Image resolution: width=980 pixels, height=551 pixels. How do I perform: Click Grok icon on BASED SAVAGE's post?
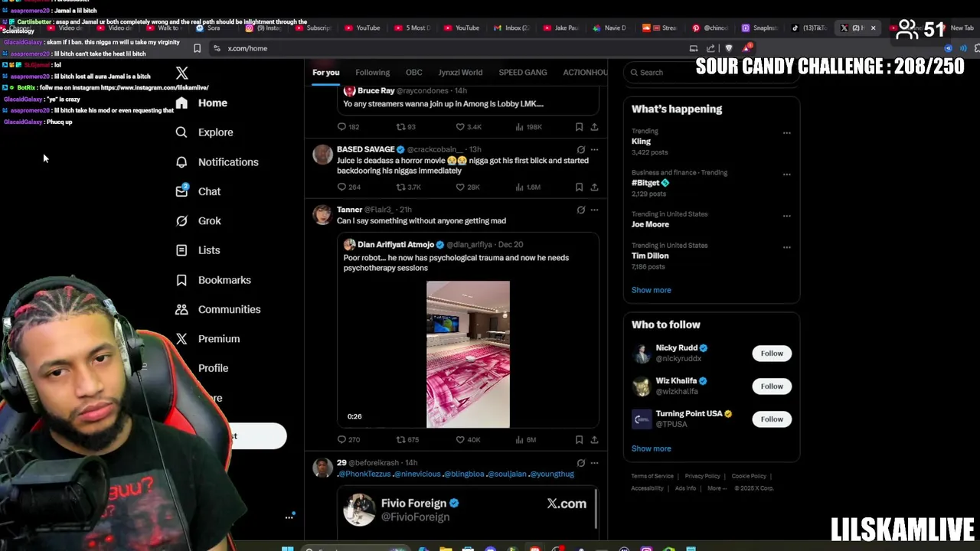click(580, 149)
